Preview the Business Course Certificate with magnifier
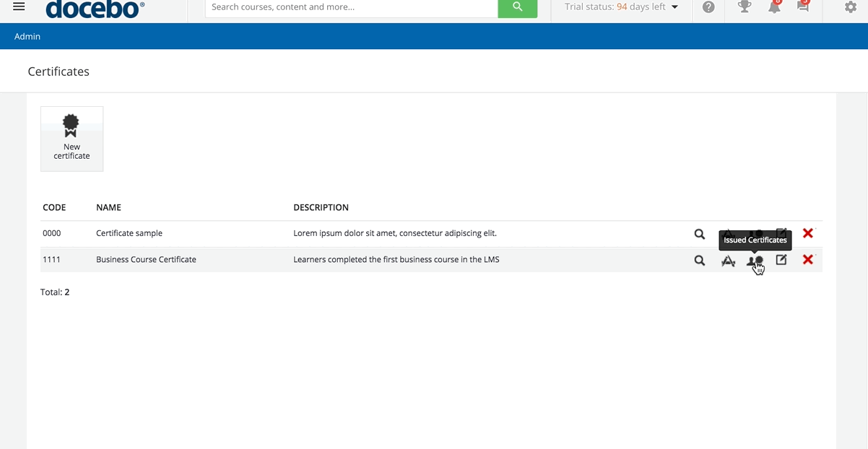 (699, 261)
